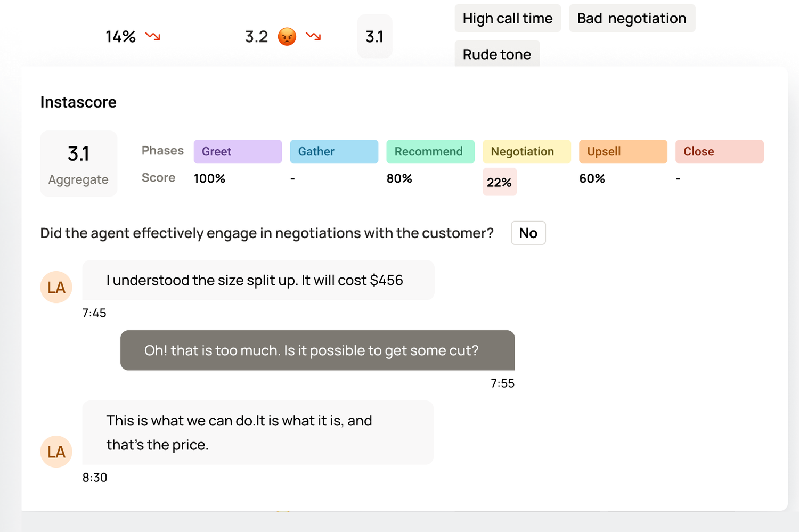Click the second LA agent avatar
799x532 pixels.
click(56, 452)
